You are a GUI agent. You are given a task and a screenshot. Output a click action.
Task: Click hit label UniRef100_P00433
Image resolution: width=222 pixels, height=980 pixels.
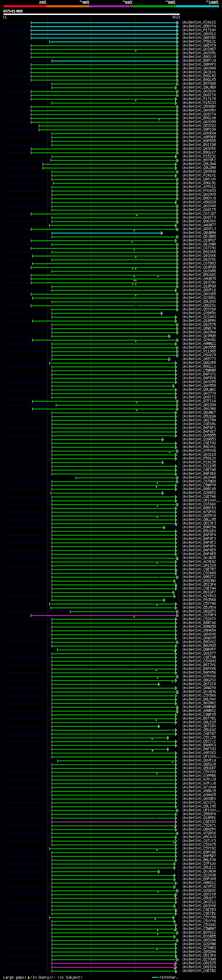click(199, 191)
